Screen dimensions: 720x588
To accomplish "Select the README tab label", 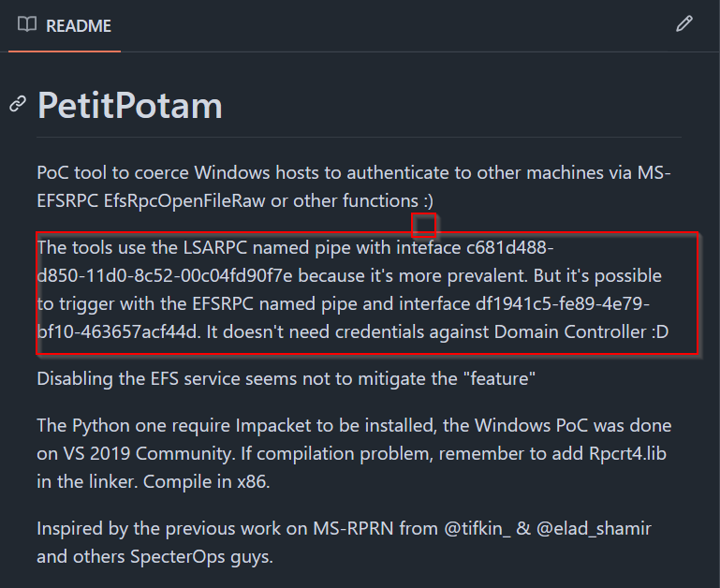I will click(79, 25).
